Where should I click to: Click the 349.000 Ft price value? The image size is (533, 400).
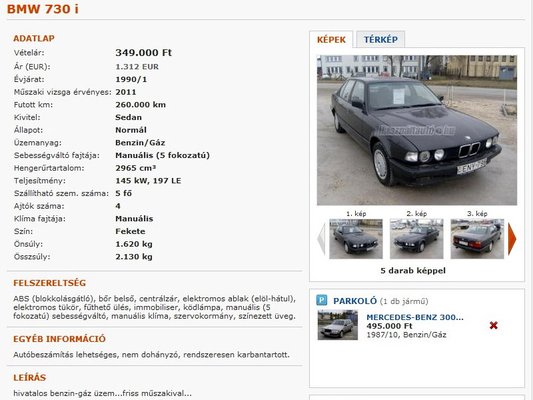click(x=143, y=53)
